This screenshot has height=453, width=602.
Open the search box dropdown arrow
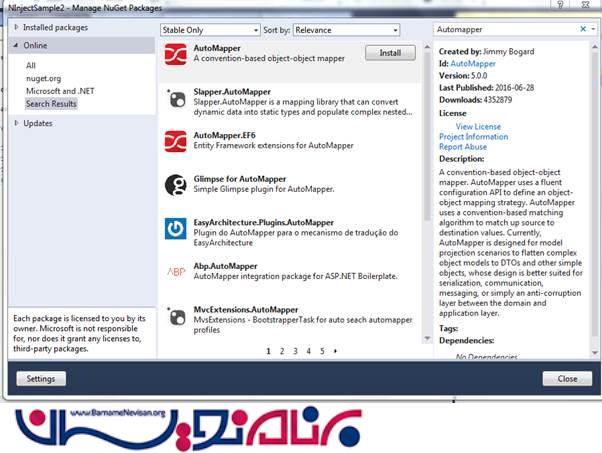click(x=593, y=29)
